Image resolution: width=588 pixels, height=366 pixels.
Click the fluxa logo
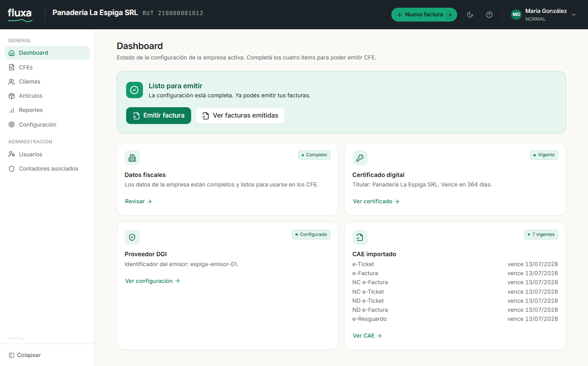[20, 15]
